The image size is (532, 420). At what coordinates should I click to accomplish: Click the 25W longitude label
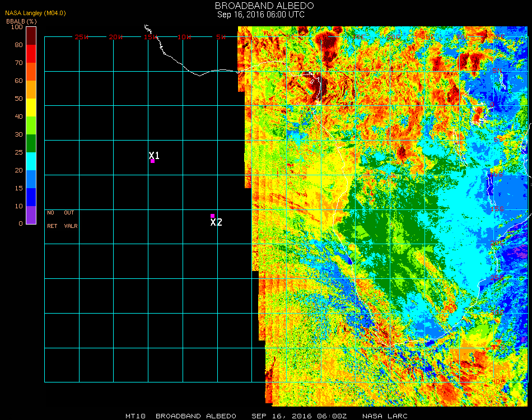(82, 37)
